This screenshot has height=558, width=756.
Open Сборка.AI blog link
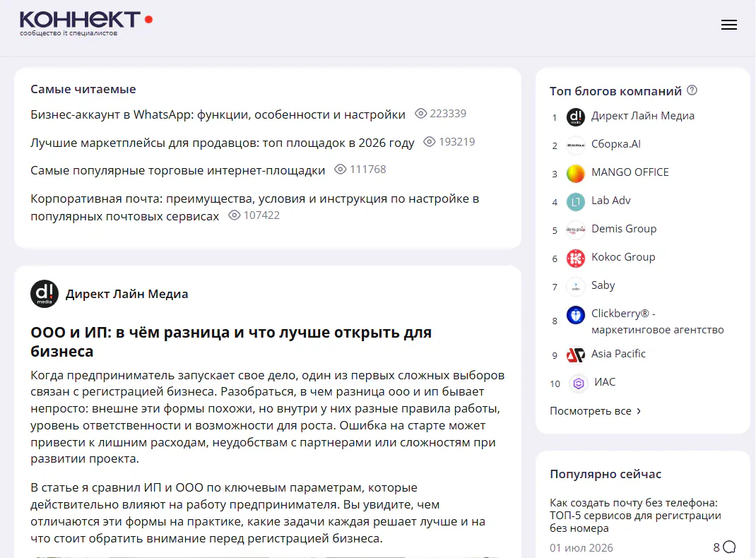[x=615, y=144]
